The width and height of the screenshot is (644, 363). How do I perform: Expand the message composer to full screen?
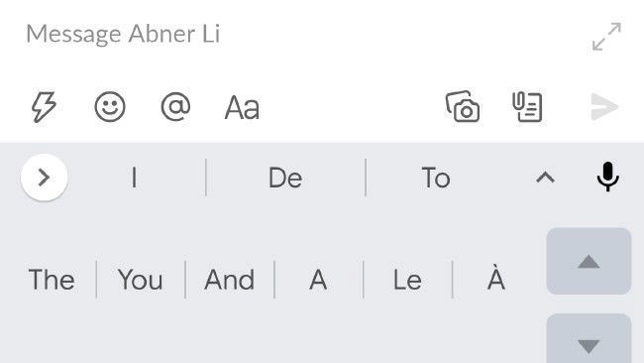pos(606,37)
